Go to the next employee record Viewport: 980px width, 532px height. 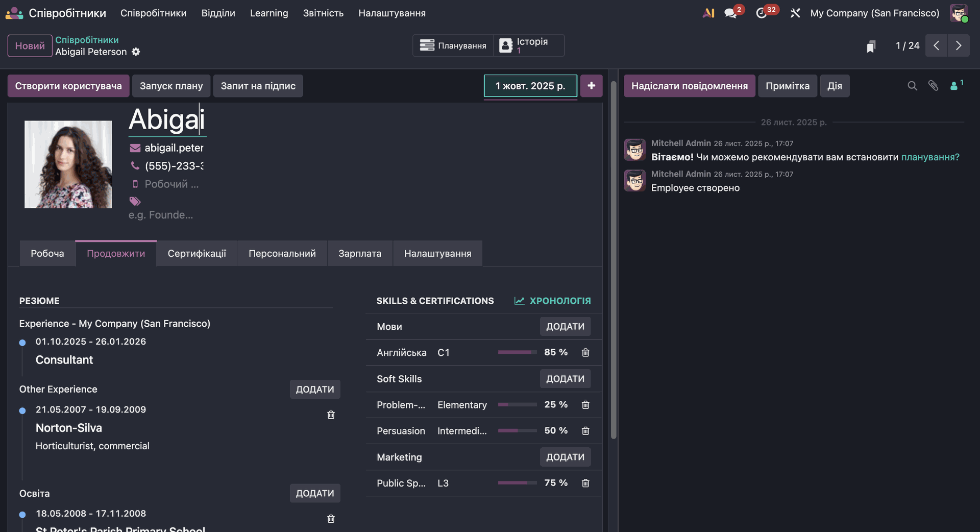(x=958, y=46)
